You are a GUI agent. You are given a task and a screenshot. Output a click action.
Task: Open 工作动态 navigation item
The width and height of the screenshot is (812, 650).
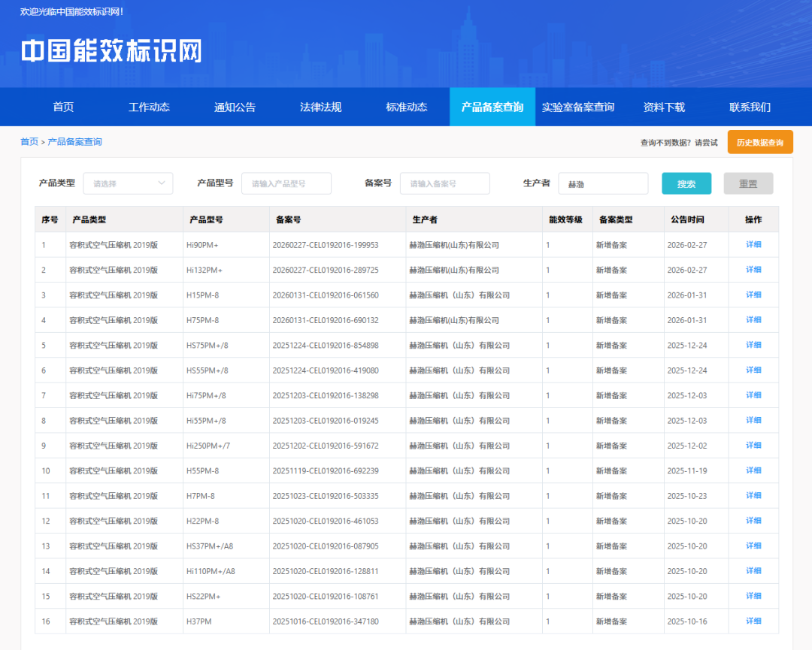pyautogui.click(x=149, y=107)
